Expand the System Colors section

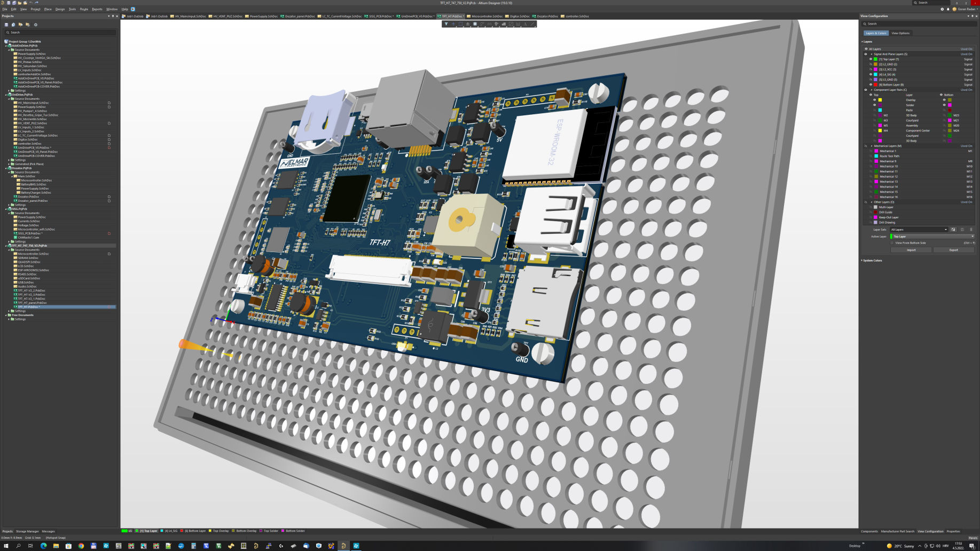click(x=873, y=261)
